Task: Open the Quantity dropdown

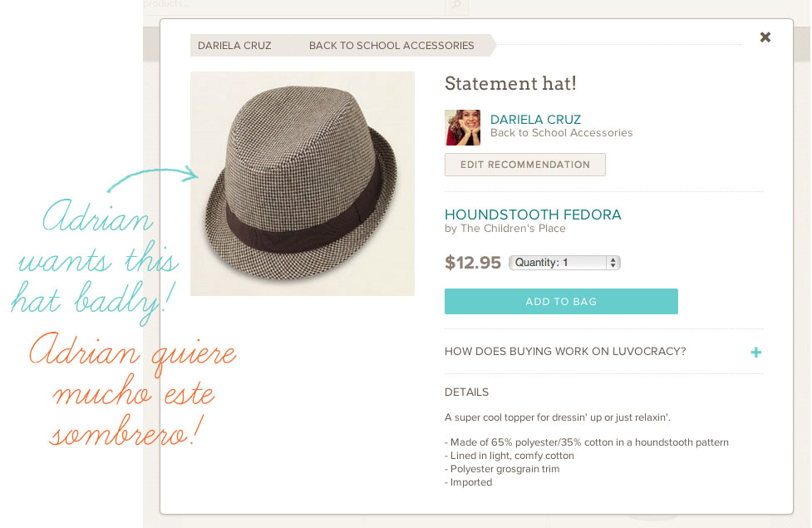Action: [x=564, y=263]
